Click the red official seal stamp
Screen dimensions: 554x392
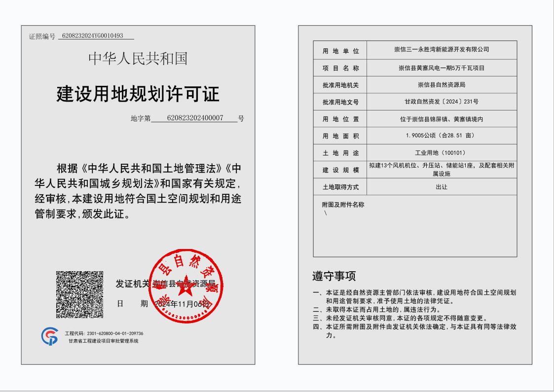pyautogui.click(x=186, y=286)
